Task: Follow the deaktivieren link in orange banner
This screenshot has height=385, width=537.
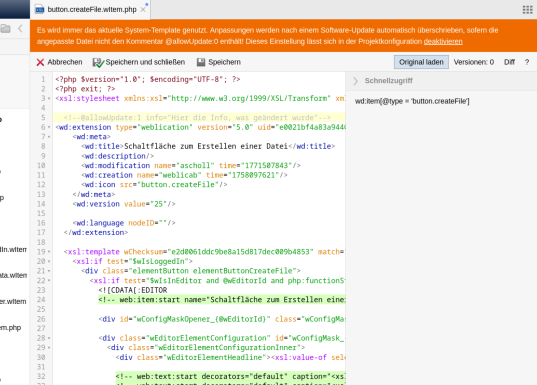Action: click(x=443, y=41)
